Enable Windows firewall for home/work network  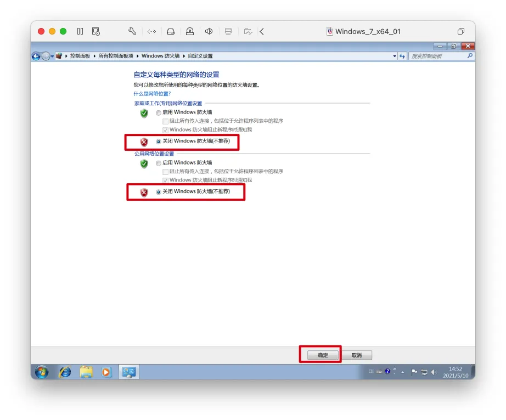point(159,113)
